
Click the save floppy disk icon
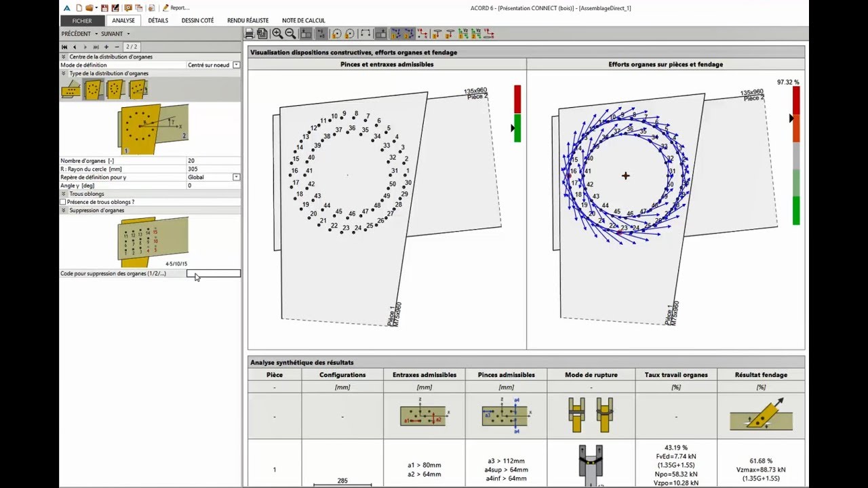[104, 8]
